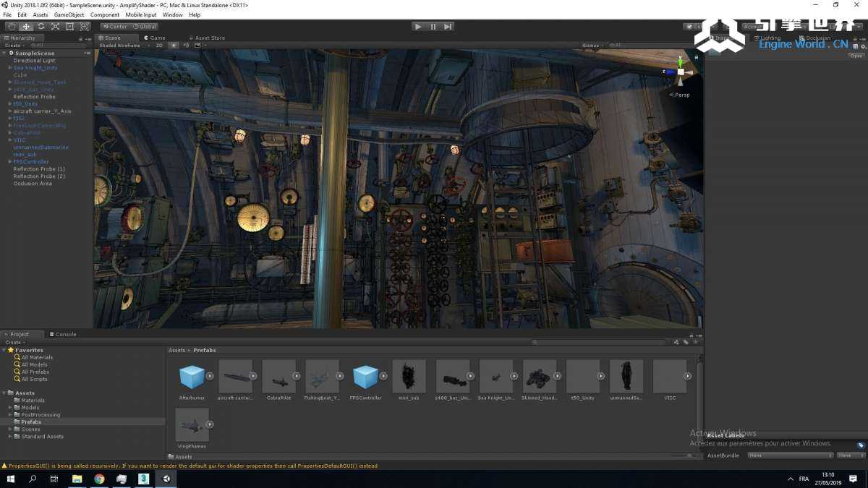
Task: Open the Component menu
Action: click(x=105, y=14)
